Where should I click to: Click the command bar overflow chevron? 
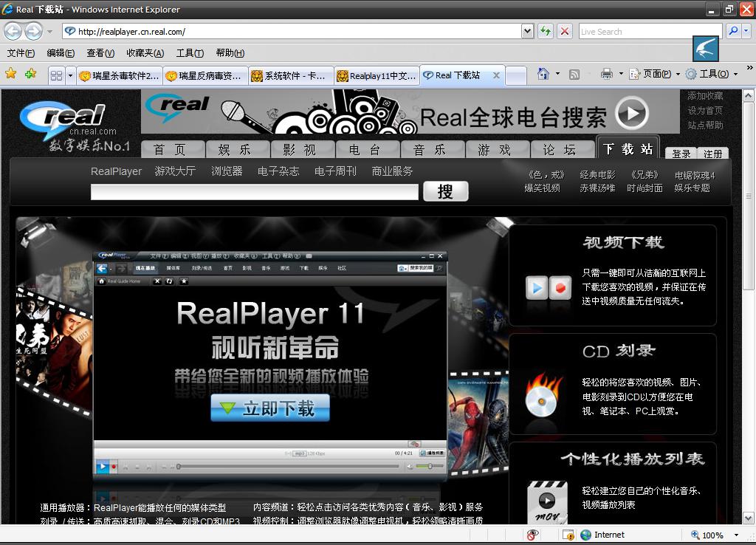(x=749, y=67)
